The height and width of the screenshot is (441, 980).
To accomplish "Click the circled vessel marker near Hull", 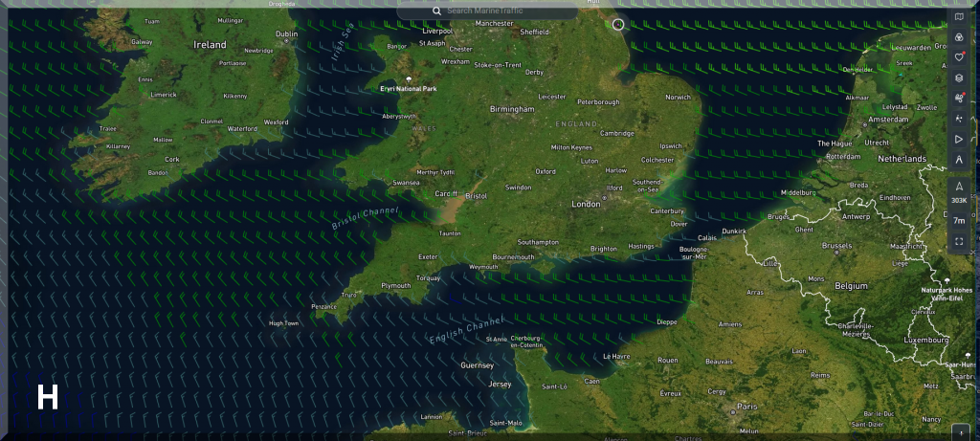I will click(617, 24).
